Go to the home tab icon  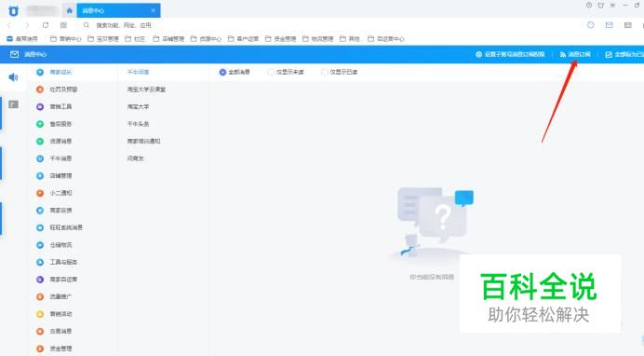coord(70,10)
